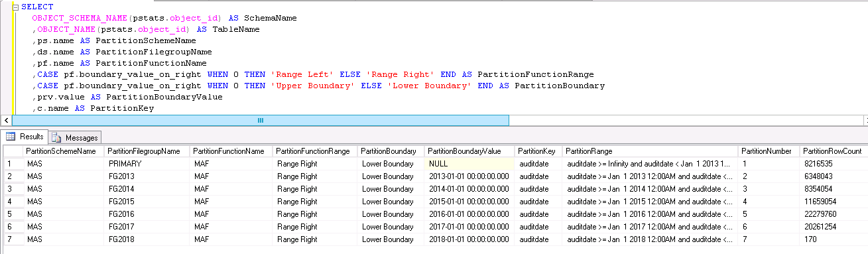Viewport: 868px width, 254px height.
Task: Click the MAS scheme name cell in row 5
Action: pos(64,214)
